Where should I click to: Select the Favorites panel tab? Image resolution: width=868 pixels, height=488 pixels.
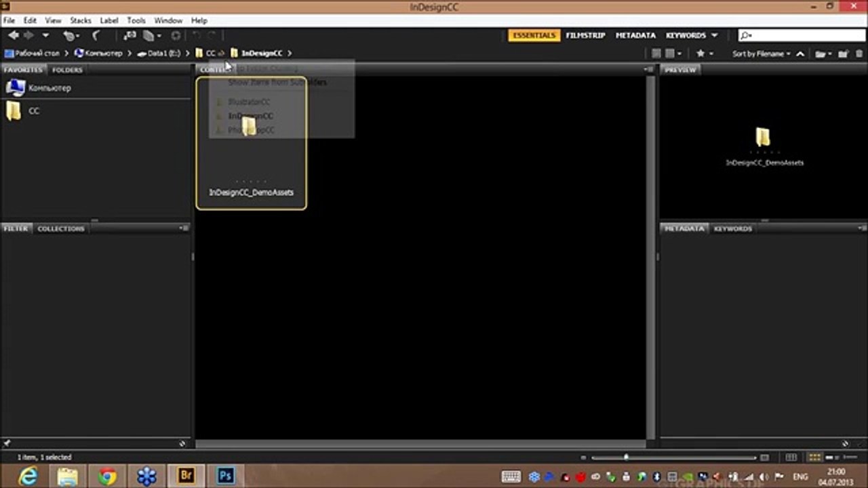pos(23,70)
